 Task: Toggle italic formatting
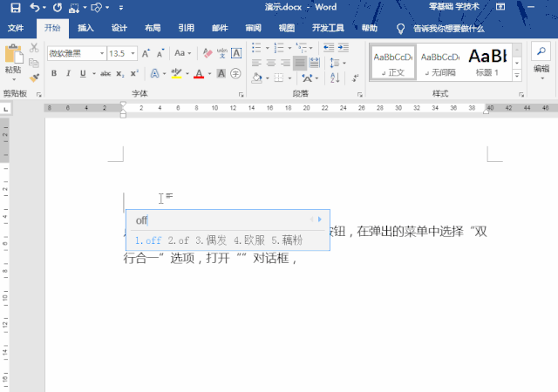tap(68, 73)
